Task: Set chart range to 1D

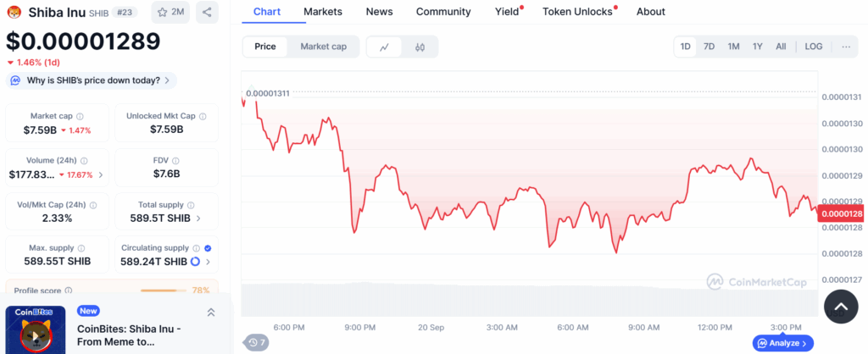Action: pos(685,47)
